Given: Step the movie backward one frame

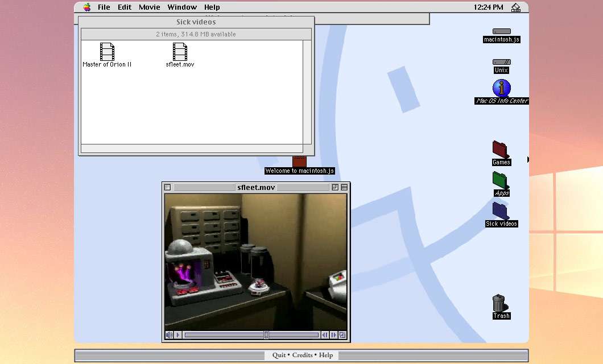Looking at the screenshot, I should coord(325,335).
